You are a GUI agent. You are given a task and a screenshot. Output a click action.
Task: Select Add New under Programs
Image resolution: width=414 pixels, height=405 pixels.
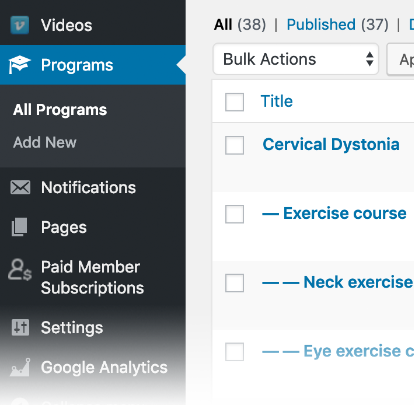point(45,142)
